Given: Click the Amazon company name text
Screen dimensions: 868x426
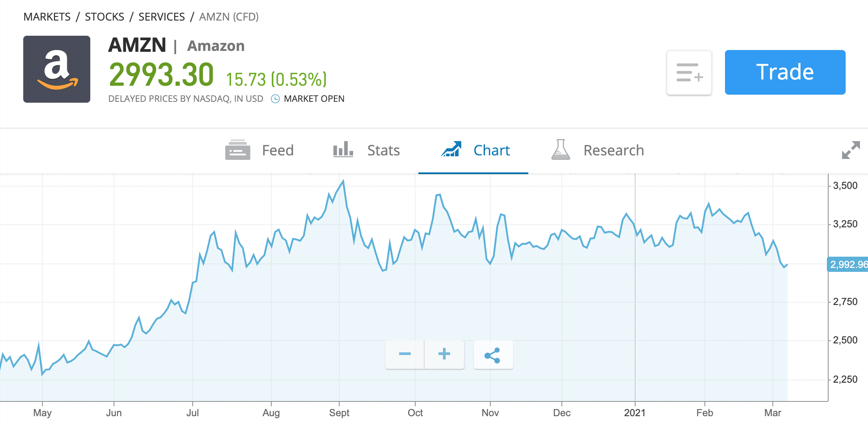Looking at the screenshot, I should tap(216, 46).
